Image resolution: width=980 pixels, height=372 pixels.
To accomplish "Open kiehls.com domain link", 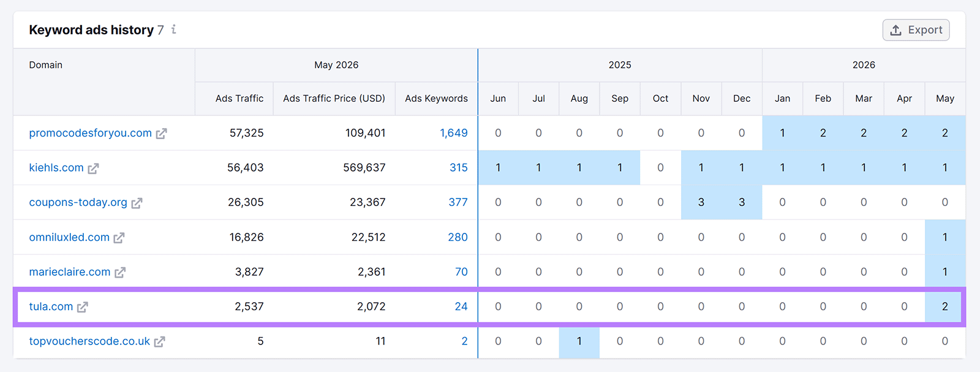I will point(56,167).
